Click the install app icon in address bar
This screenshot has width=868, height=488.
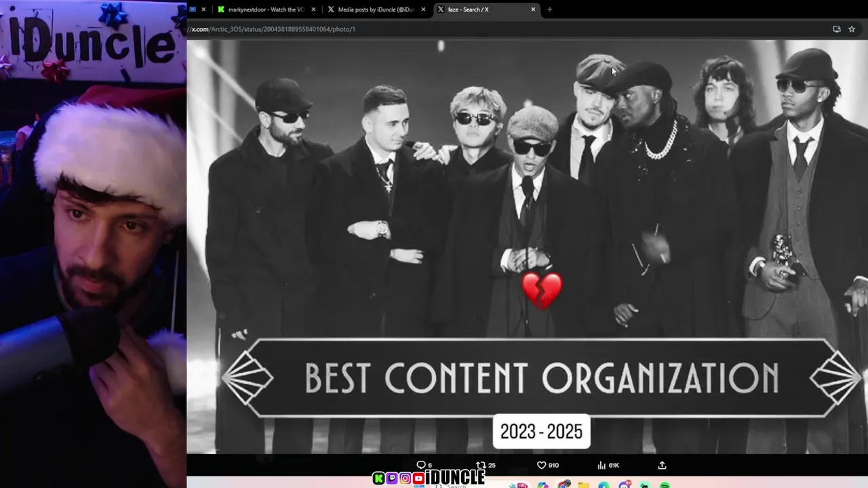coord(837,29)
